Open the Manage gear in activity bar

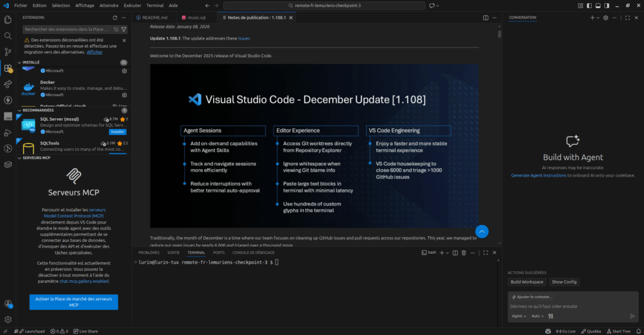[8, 319]
